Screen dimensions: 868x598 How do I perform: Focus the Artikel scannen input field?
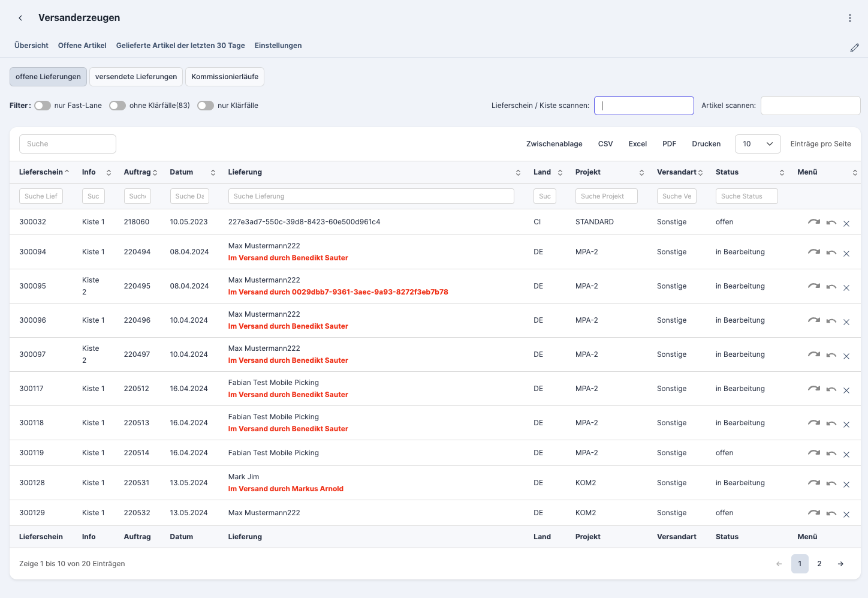point(810,106)
